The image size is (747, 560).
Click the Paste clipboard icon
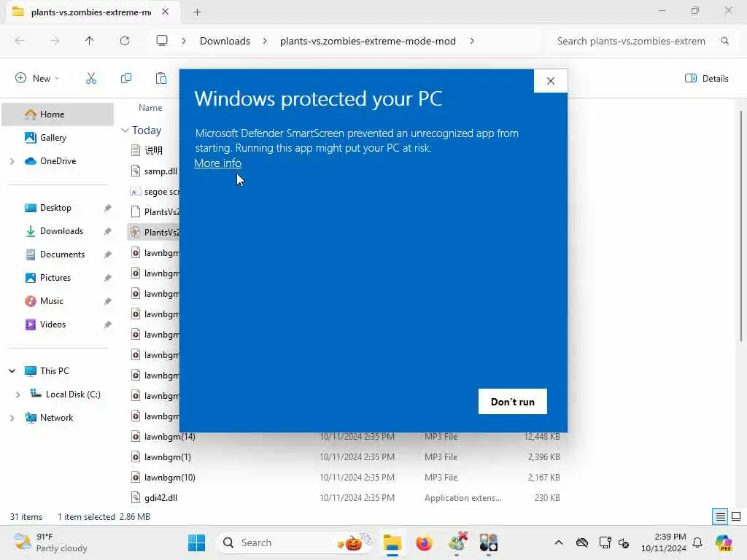[x=161, y=79]
